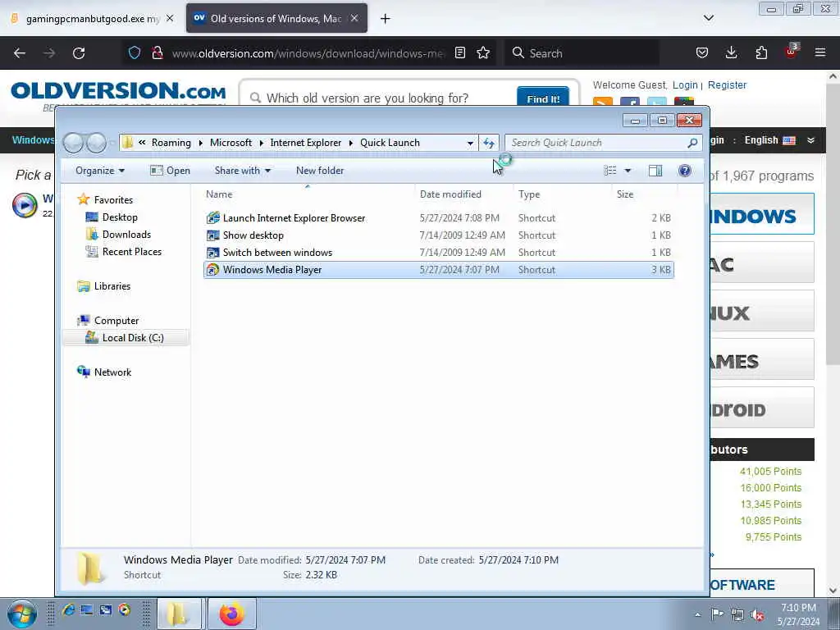840x630 pixels.
Task: Show the preview pane in Explorer
Action: tap(655, 171)
